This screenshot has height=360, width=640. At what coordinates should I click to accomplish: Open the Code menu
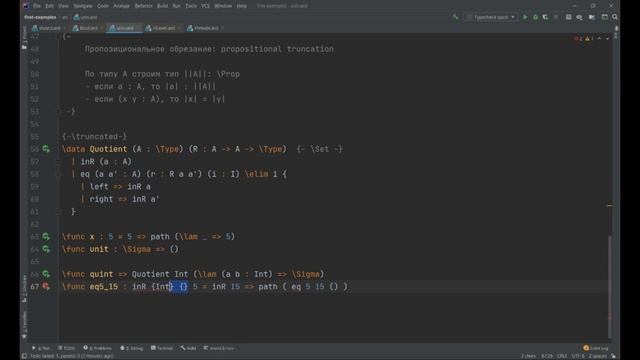[x=103, y=6]
